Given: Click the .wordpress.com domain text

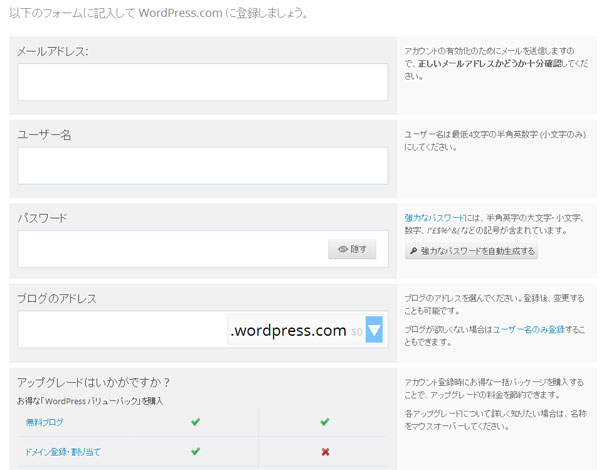Looking at the screenshot, I should (288, 331).
